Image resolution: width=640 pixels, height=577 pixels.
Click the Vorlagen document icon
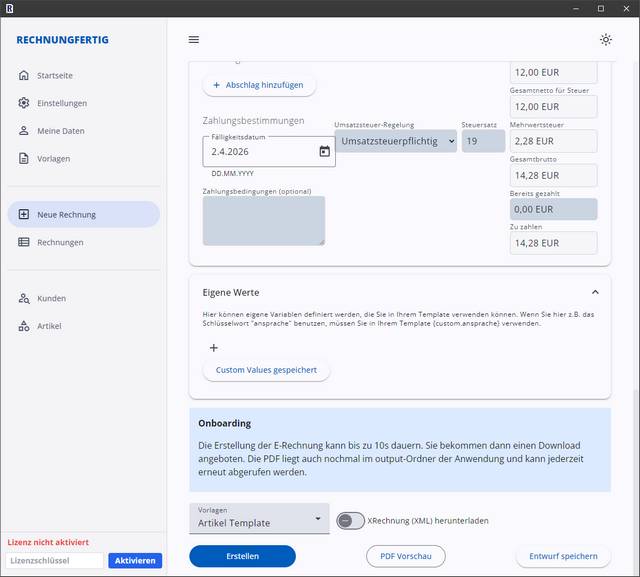pos(24,158)
